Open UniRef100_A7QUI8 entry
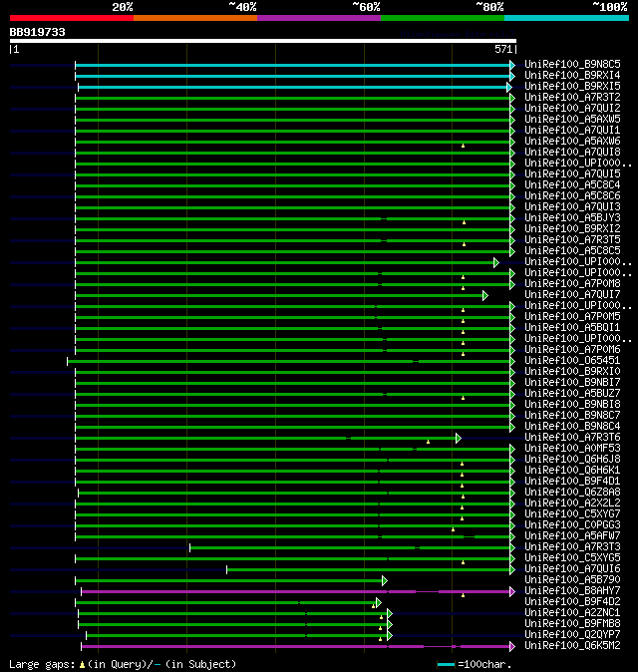The width and height of the screenshot is (638, 672). (572, 153)
